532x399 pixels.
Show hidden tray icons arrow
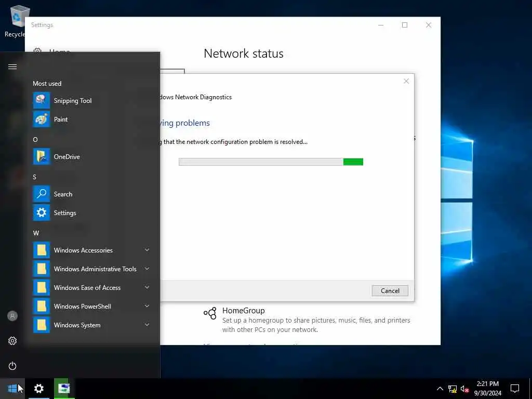click(440, 389)
